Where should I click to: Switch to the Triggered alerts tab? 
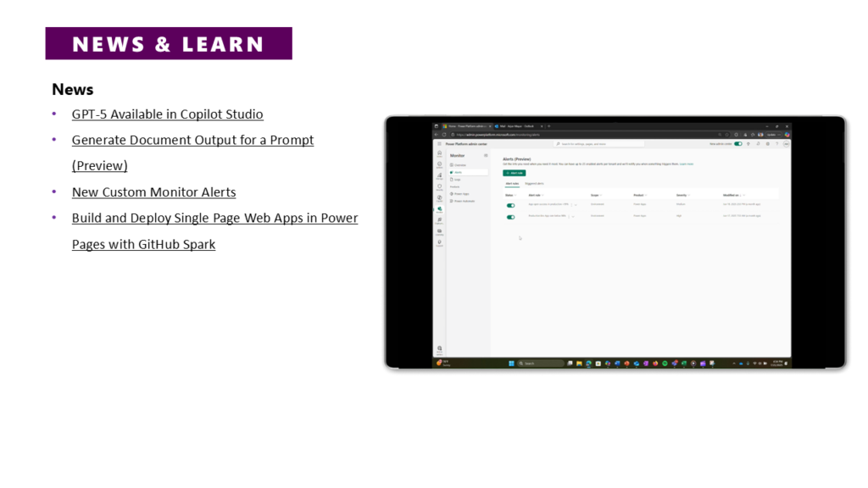[534, 184]
